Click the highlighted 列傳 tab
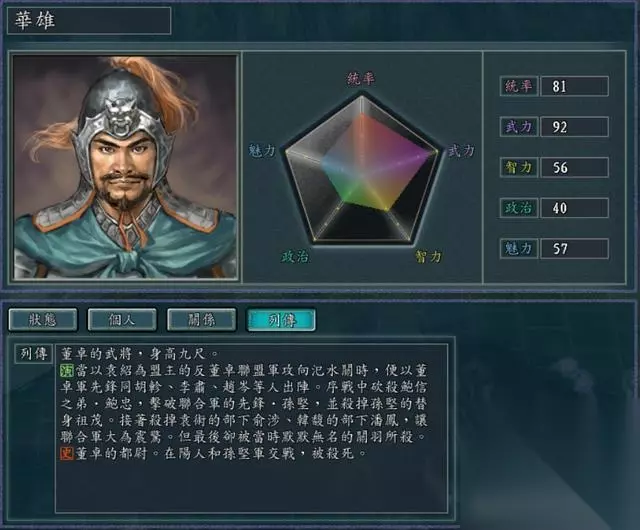 pyautogui.click(x=281, y=319)
